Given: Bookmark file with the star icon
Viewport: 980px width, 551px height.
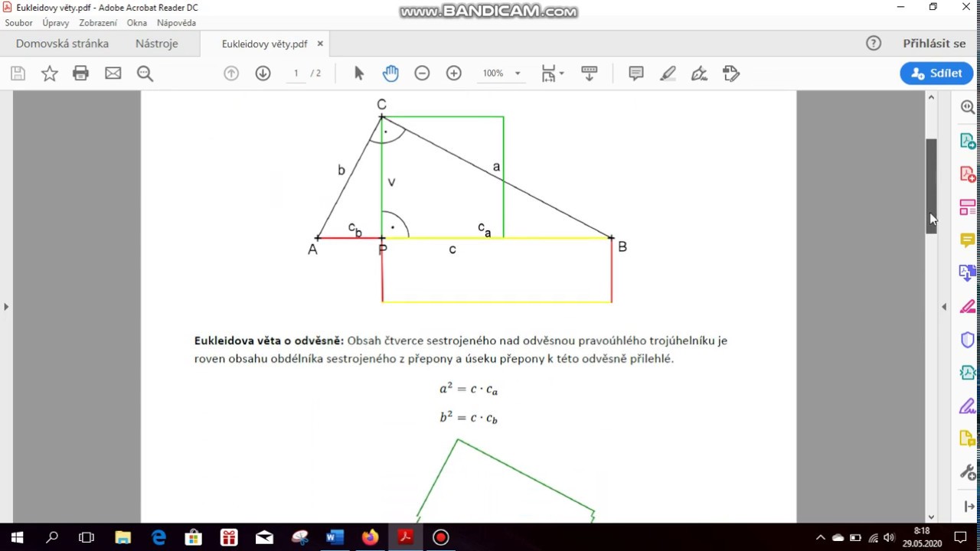Looking at the screenshot, I should [49, 73].
